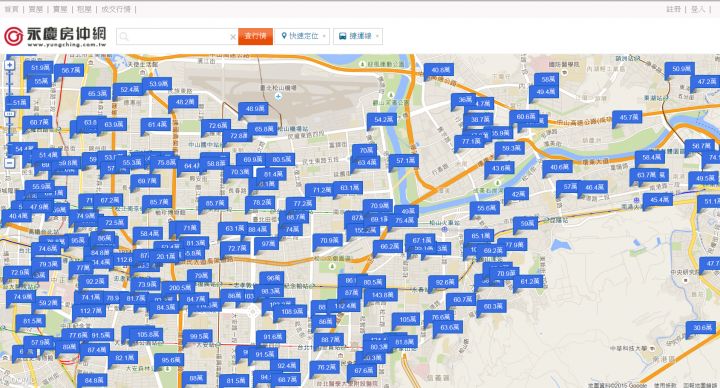The width and height of the screenshot is (720, 388).
Task: Select the 65.3萬 price marker
Action: 97,94
